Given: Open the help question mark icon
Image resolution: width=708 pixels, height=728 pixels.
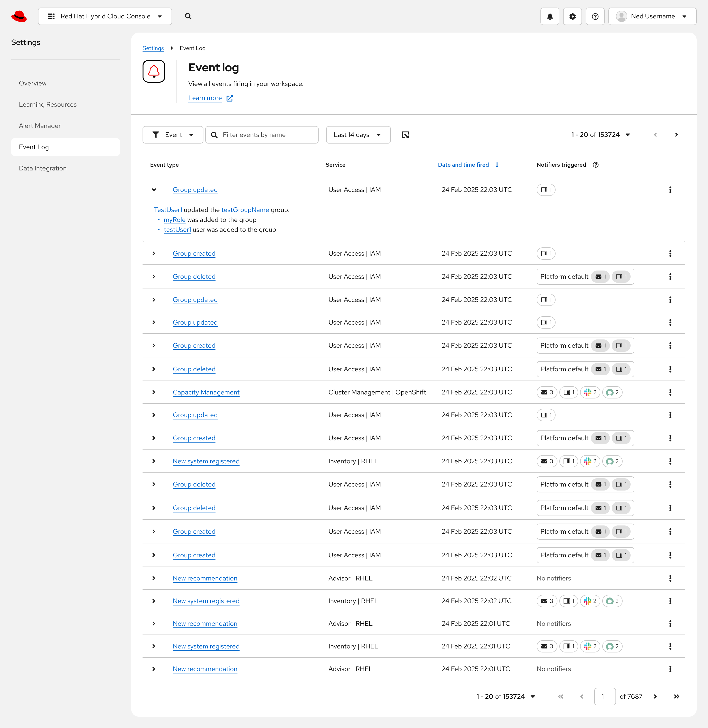Looking at the screenshot, I should [x=595, y=16].
